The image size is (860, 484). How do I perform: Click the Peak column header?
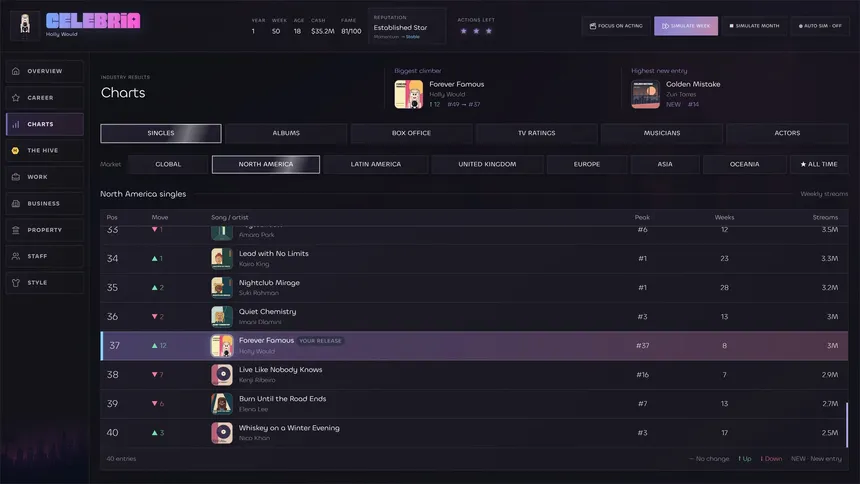[x=642, y=217]
